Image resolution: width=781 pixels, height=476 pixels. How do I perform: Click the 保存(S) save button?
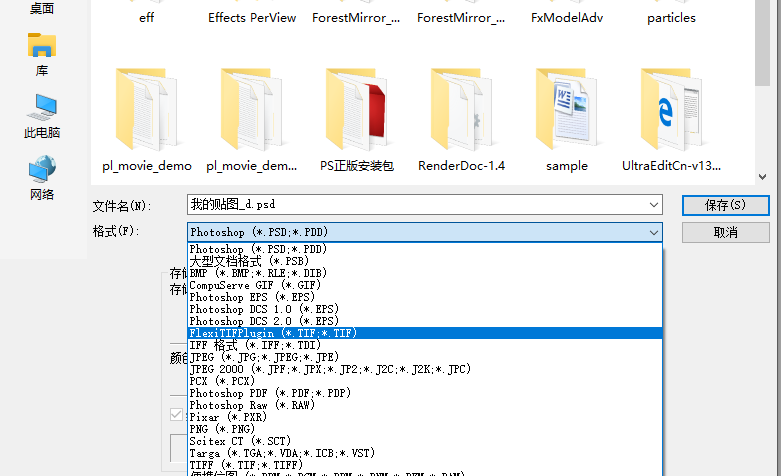[725, 205]
